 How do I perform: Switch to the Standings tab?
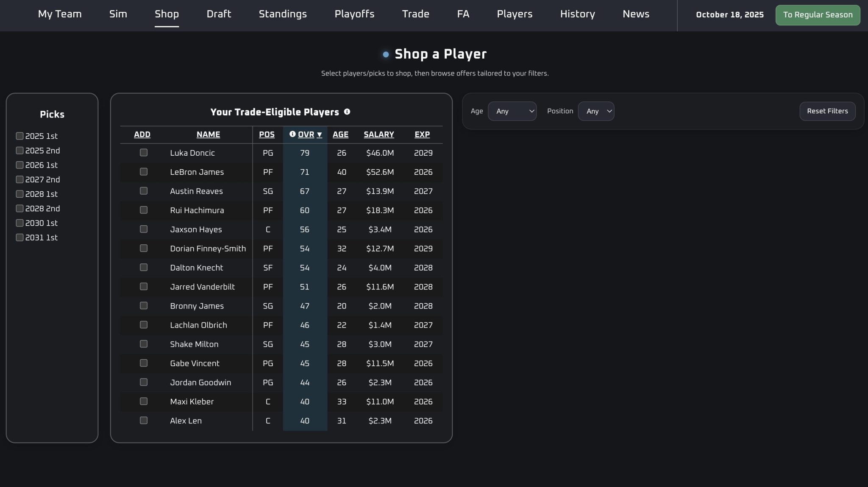pyautogui.click(x=283, y=14)
